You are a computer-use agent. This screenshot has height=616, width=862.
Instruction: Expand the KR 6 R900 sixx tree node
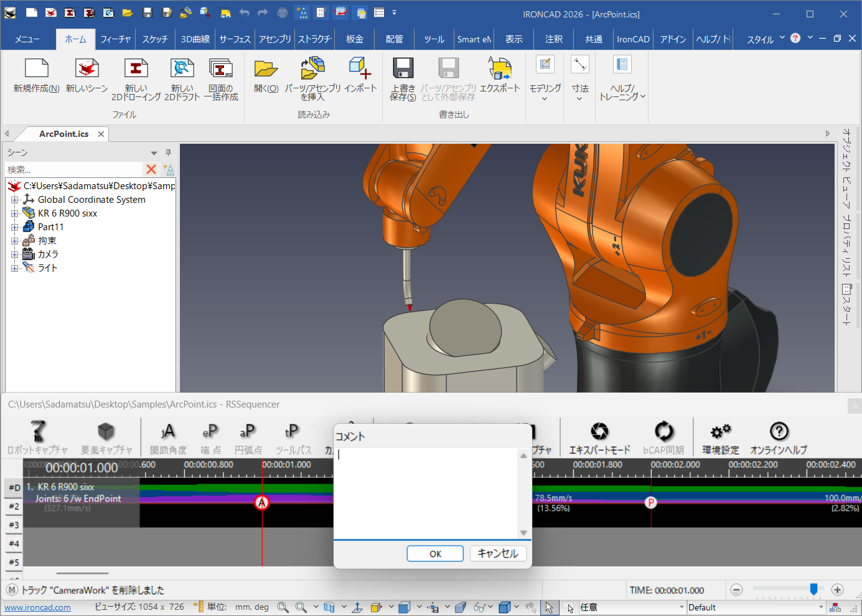[x=14, y=213]
